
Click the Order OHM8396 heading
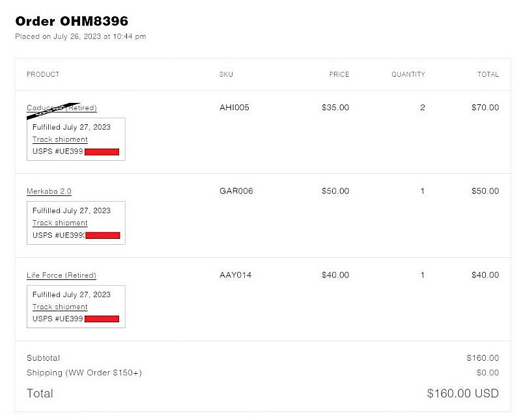click(72, 21)
